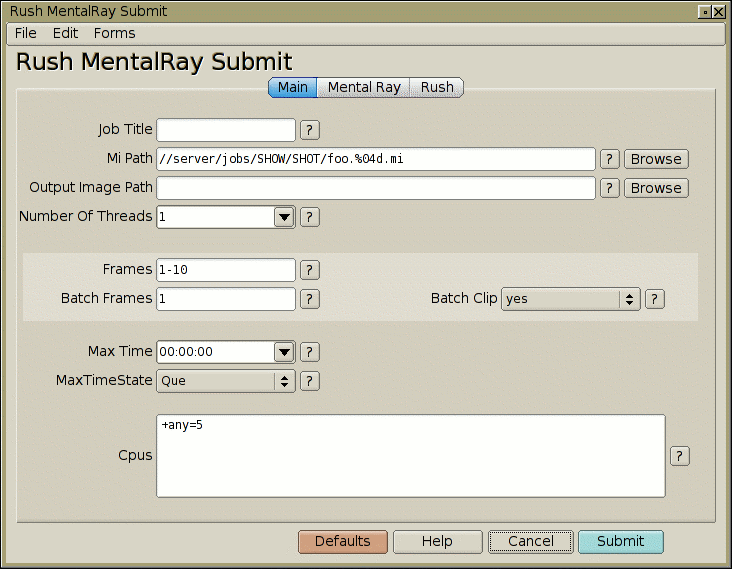Click the window iconify button
This screenshot has width=732, height=569.
[705, 12]
